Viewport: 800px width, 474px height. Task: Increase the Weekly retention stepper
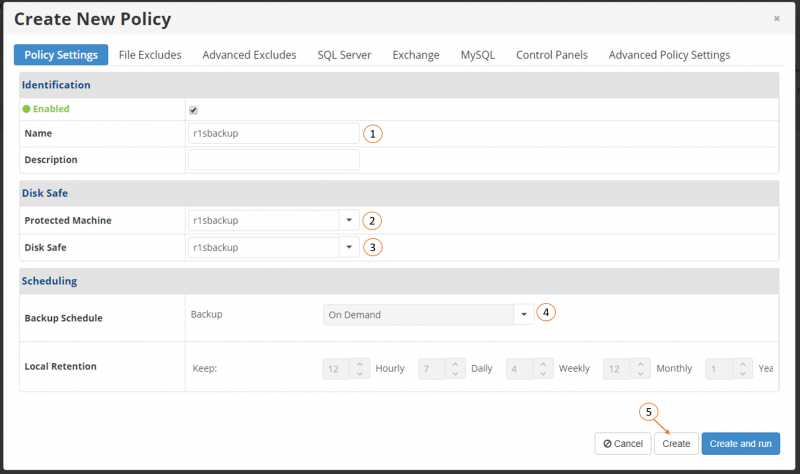pyautogui.click(x=543, y=364)
